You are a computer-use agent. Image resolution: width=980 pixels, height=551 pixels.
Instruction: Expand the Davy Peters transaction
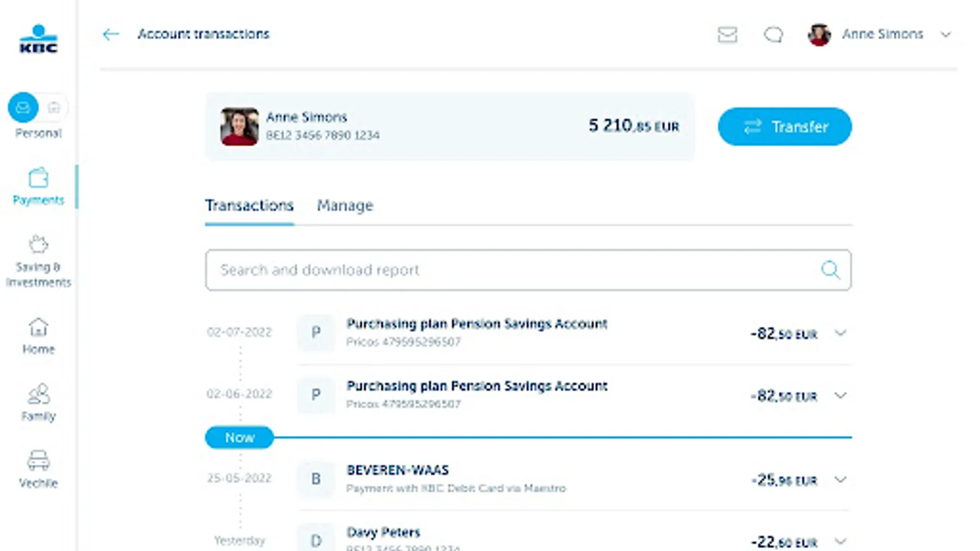coord(840,541)
